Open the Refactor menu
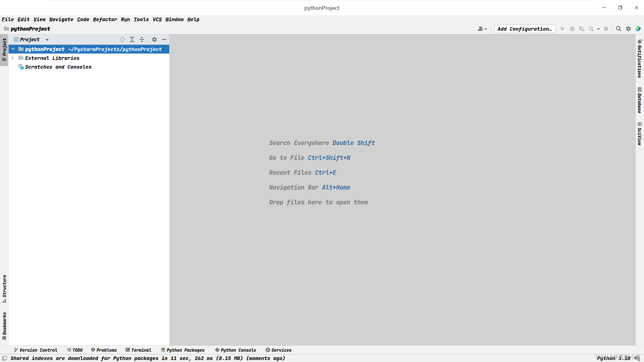Screen dimensions: 644x362 pos(105,19)
